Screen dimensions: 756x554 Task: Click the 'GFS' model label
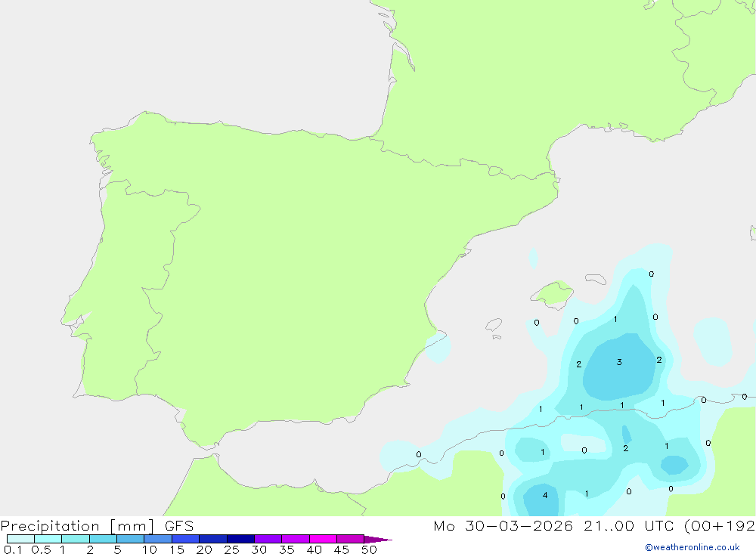179,526
